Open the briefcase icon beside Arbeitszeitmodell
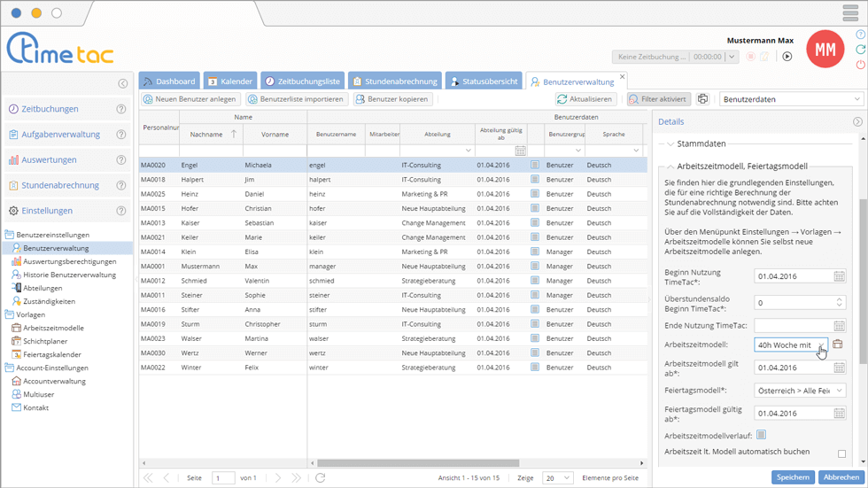 [x=838, y=345]
